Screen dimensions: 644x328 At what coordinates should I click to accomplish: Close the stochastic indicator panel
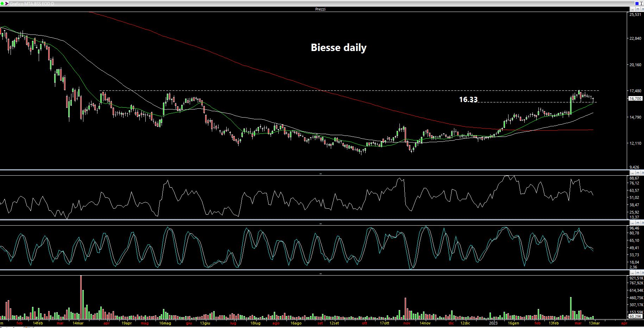(x=642, y=223)
